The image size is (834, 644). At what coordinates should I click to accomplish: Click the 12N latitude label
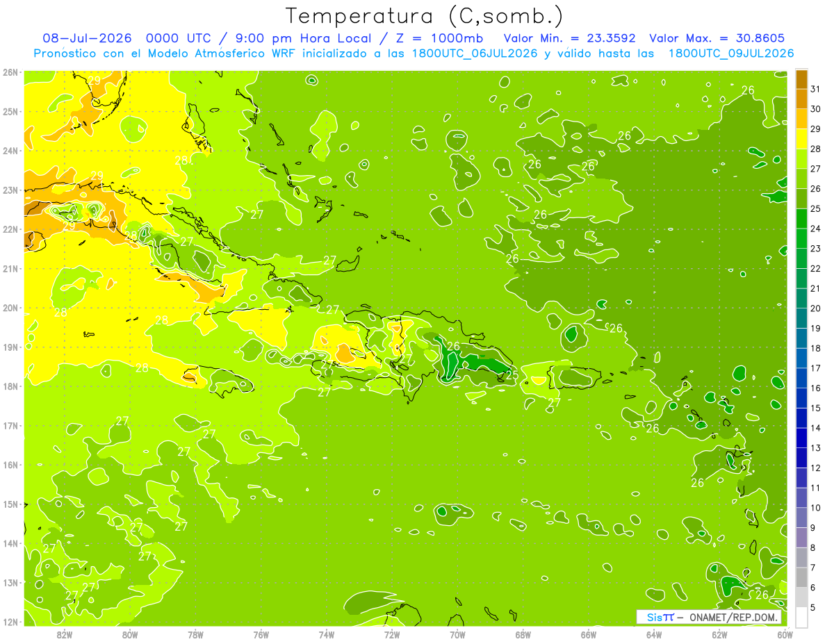10,622
